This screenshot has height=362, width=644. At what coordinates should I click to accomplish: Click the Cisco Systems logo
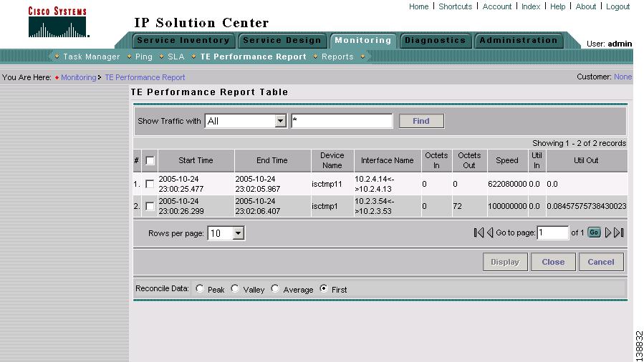[x=57, y=22]
